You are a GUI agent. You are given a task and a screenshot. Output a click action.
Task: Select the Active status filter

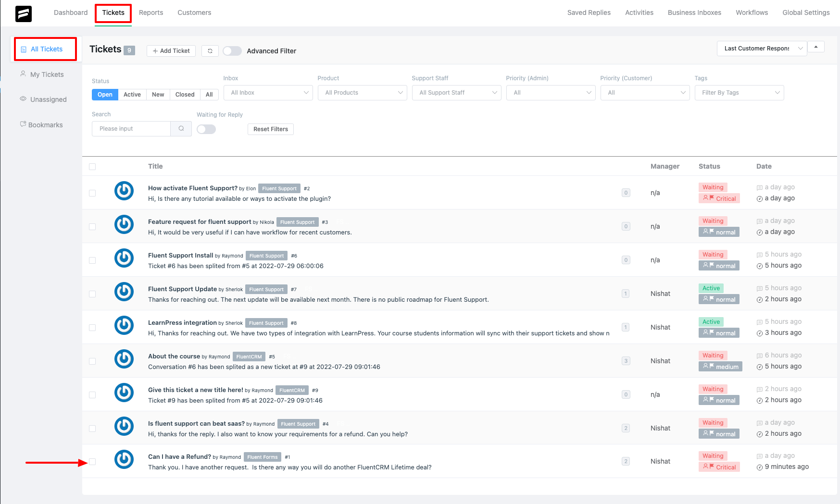(x=132, y=95)
